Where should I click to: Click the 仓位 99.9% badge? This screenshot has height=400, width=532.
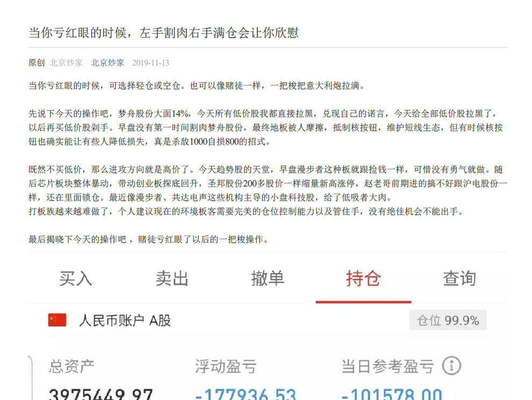coord(448,320)
